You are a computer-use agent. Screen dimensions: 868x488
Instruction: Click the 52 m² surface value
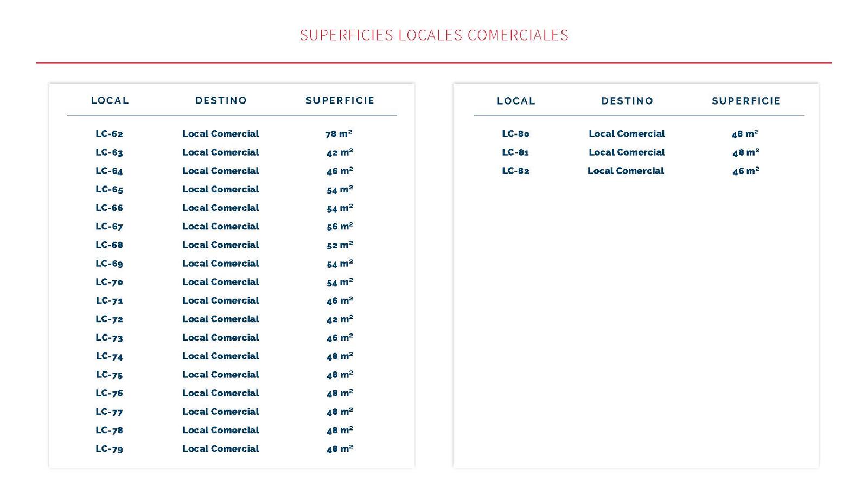(340, 245)
